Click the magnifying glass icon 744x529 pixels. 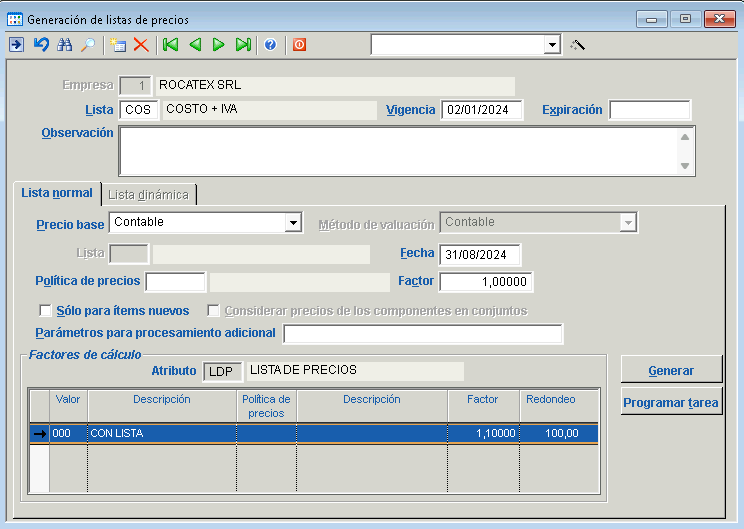[x=88, y=45]
